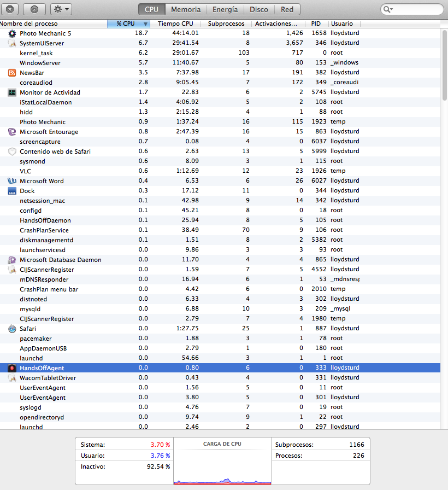Image resolution: width=448 pixels, height=490 pixels.
Task: Click the Monitor de Actividad icon
Action: (x=12, y=92)
